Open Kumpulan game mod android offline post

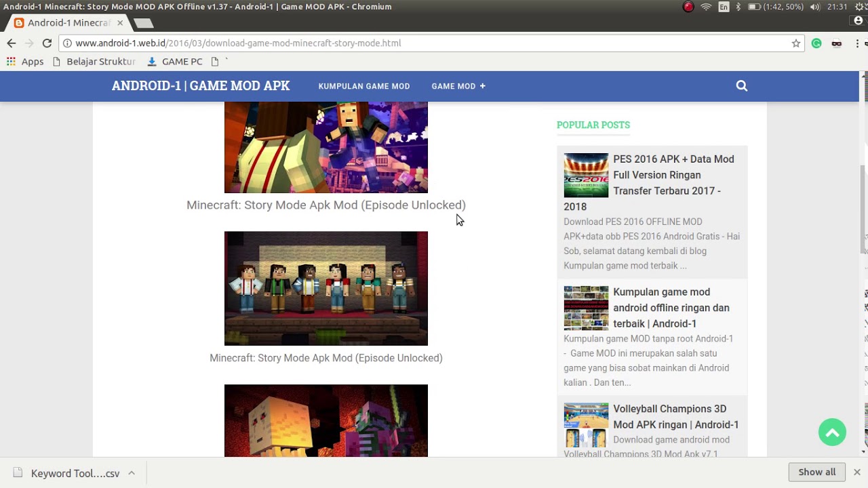point(671,308)
